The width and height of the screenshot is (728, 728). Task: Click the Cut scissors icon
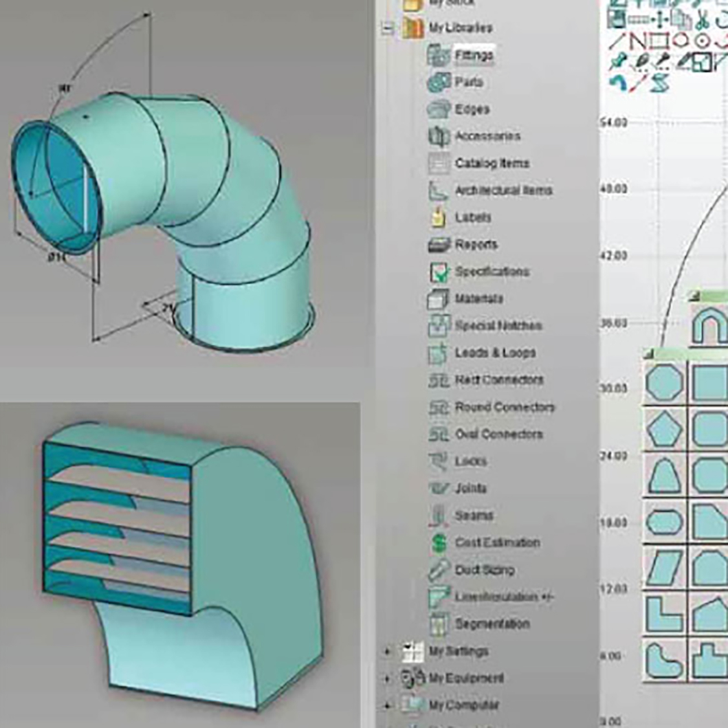pos(703,19)
